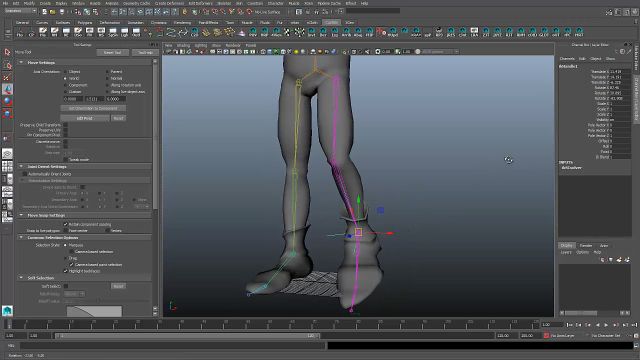Open scene using the folder icon

click(53, 12)
